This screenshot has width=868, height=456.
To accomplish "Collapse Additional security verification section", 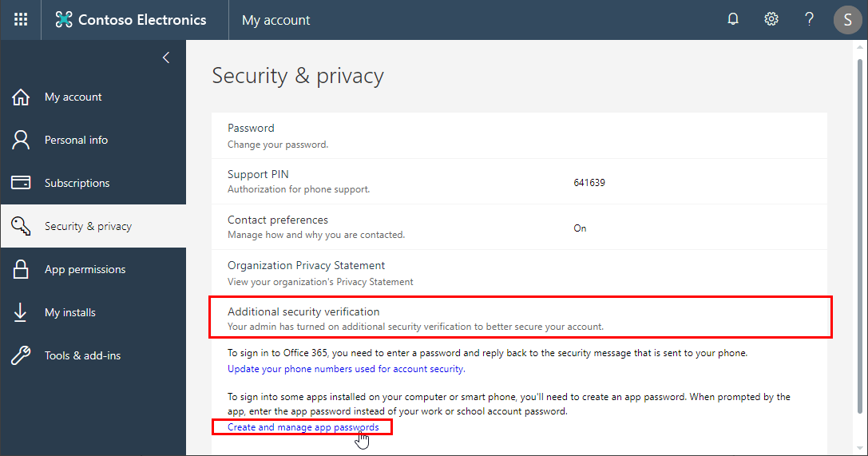I will click(x=303, y=312).
